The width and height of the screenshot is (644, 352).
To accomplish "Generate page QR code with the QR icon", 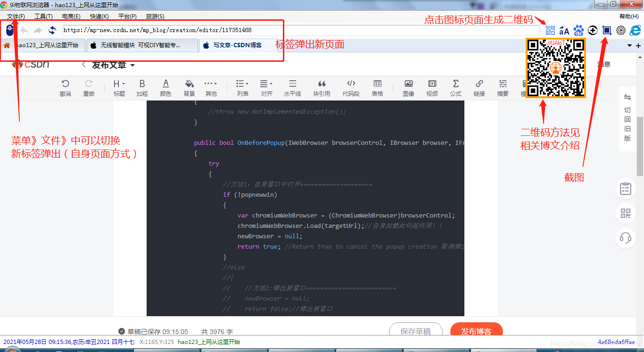I will 550,30.
